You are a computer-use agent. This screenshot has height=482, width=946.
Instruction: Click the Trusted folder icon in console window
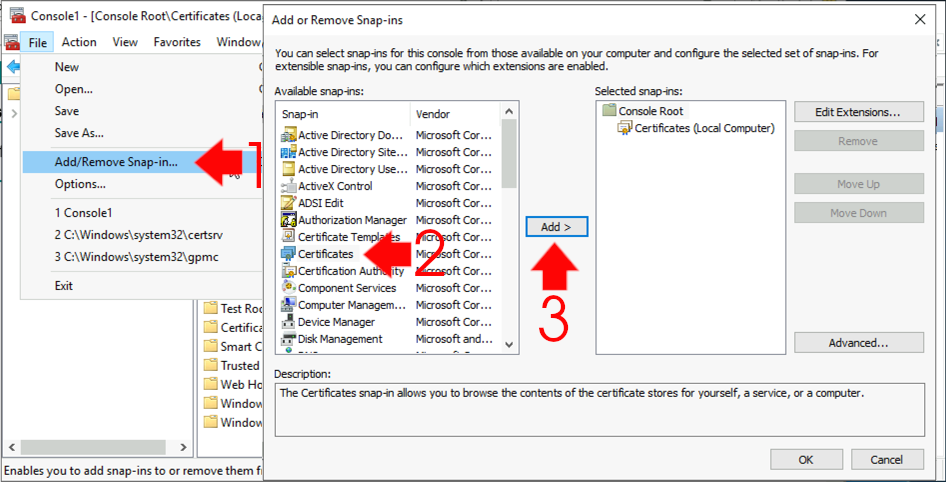click(x=210, y=365)
